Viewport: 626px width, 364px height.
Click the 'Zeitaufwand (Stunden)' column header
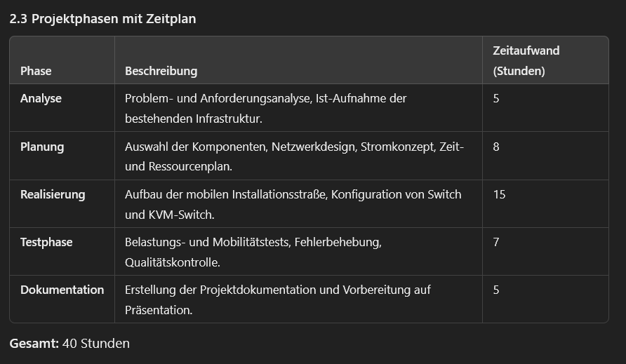[x=526, y=60]
